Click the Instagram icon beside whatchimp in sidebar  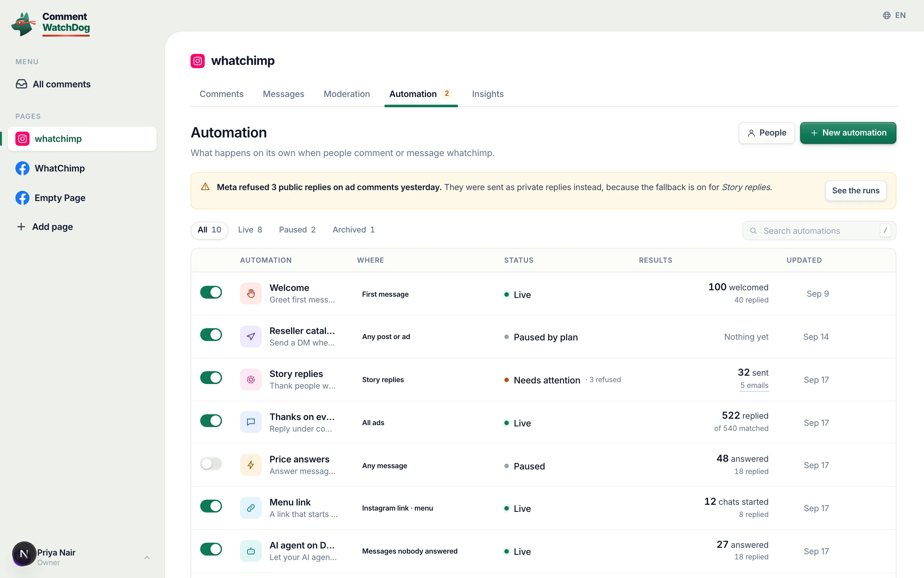point(22,139)
